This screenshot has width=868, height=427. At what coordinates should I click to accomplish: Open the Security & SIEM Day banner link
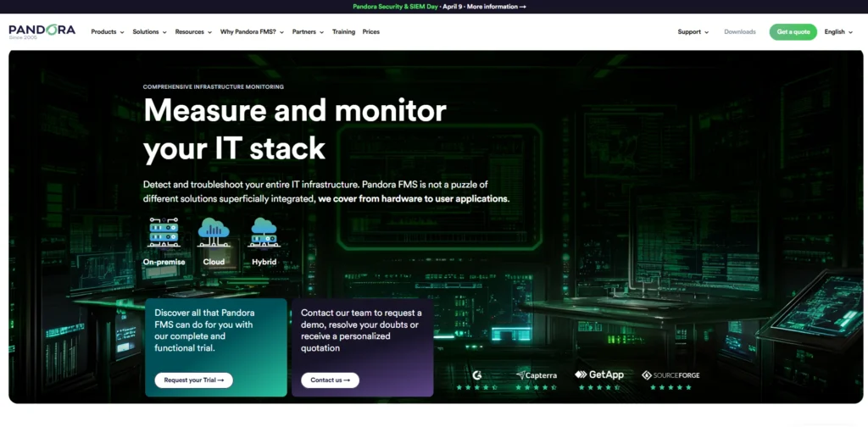tap(395, 7)
